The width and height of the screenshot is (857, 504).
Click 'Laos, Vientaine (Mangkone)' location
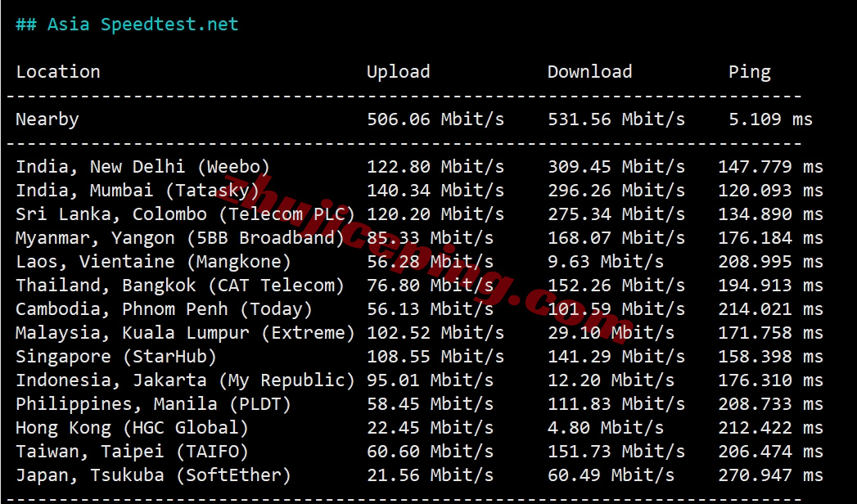(154, 262)
